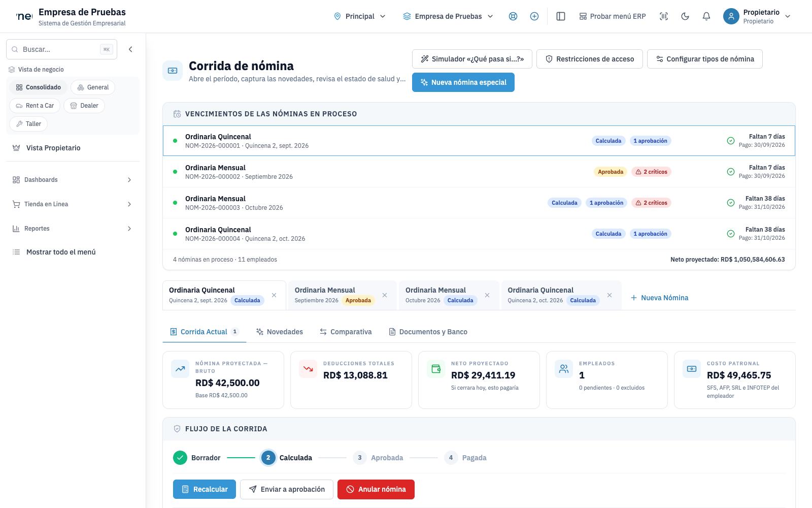Click the Corrida de nómina page icon

click(173, 71)
